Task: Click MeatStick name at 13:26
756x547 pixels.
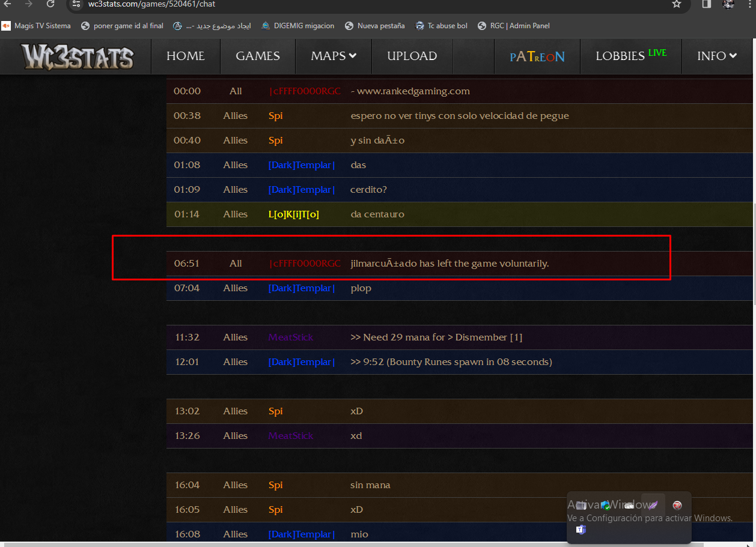Action: point(291,436)
